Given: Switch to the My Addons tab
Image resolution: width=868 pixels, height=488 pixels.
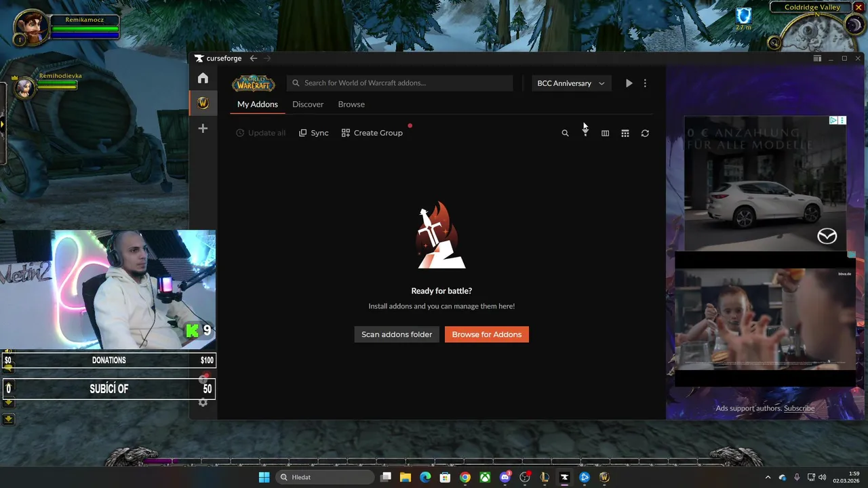Looking at the screenshot, I should coord(258,104).
